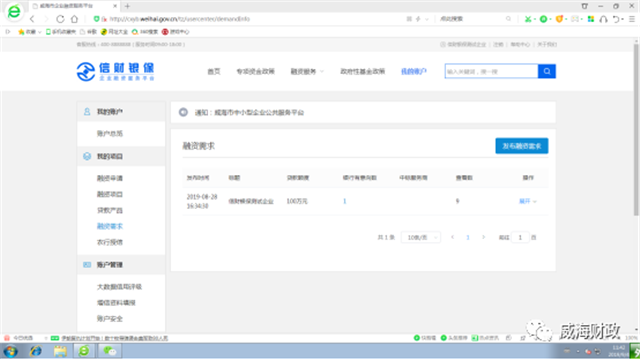Open 融资项目 in sidebar
The width and height of the screenshot is (640, 360).
pos(110,194)
